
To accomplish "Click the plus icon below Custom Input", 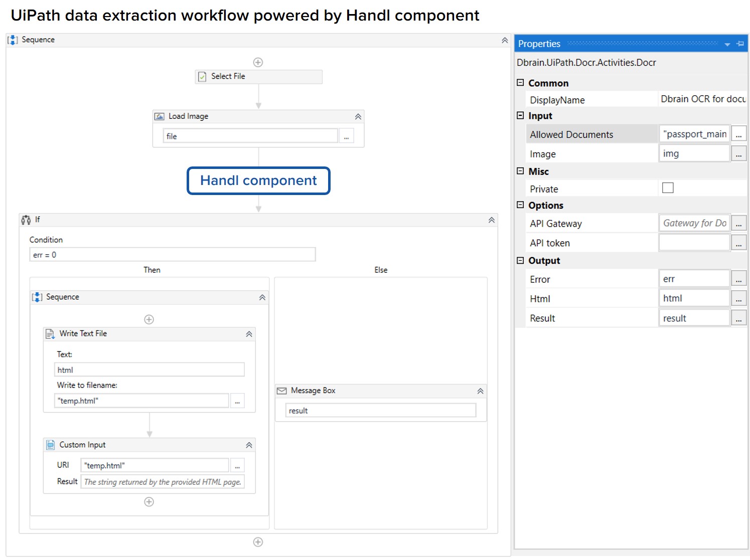I will pyautogui.click(x=149, y=502).
